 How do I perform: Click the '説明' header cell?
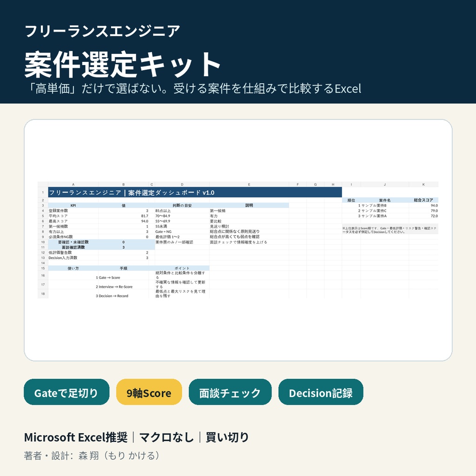[x=249, y=205]
